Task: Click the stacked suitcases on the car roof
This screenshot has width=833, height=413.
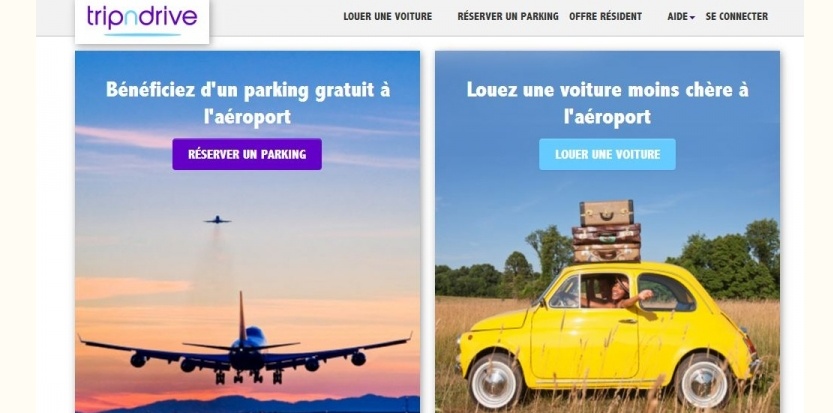Action: pyautogui.click(x=606, y=231)
